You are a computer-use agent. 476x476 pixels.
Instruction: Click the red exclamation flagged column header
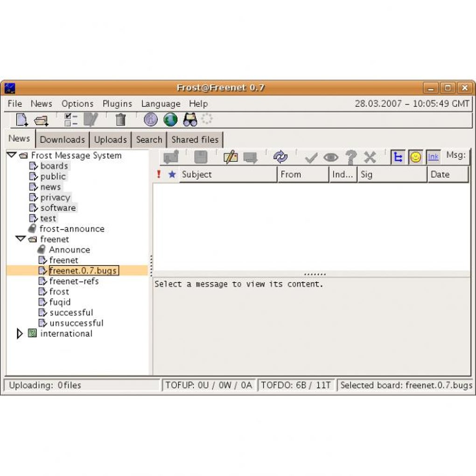tap(159, 174)
